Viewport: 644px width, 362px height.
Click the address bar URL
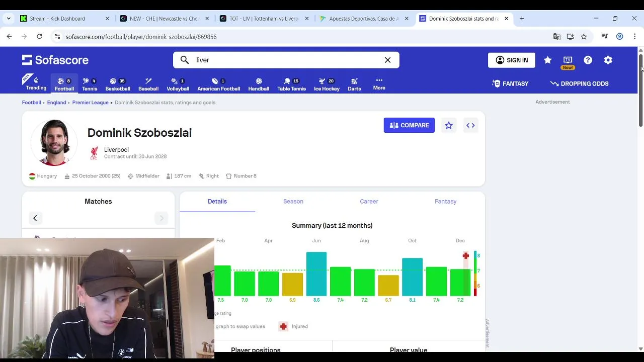coord(141,37)
